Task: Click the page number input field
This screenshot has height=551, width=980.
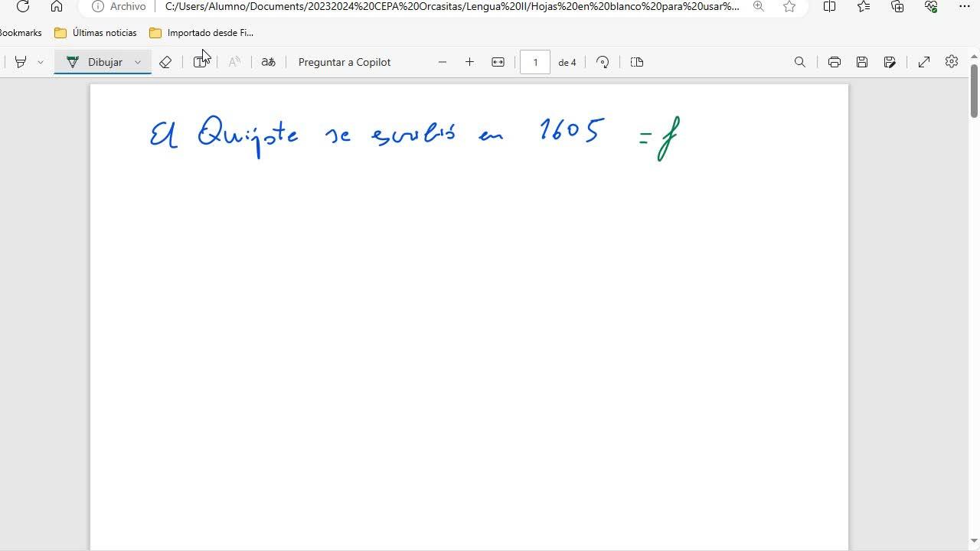Action: [535, 62]
